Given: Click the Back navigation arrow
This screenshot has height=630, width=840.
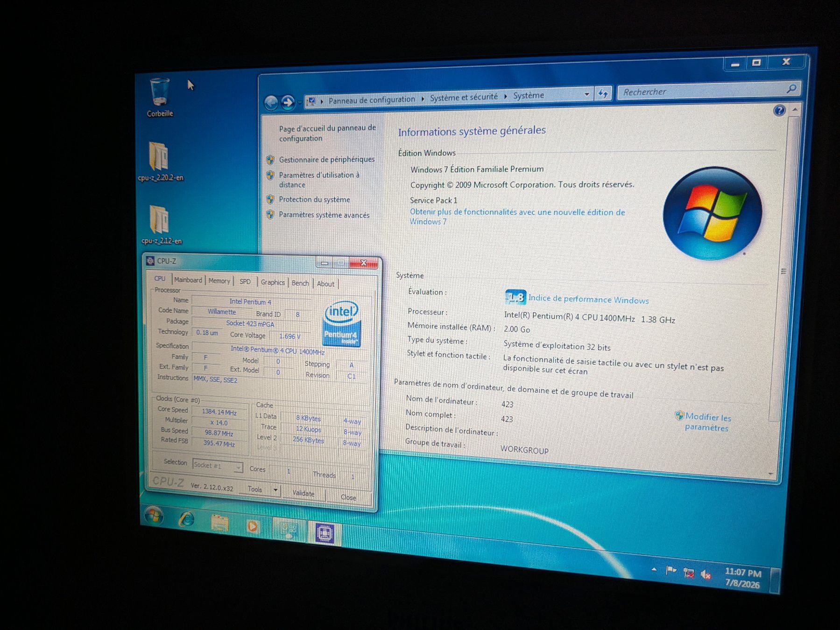Looking at the screenshot, I should pyautogui.click(x=271, y=102).
